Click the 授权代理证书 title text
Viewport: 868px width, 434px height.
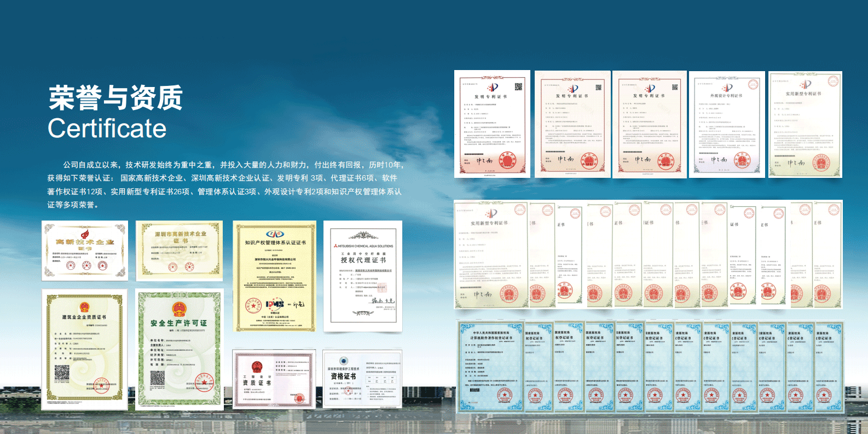[362, 260]
